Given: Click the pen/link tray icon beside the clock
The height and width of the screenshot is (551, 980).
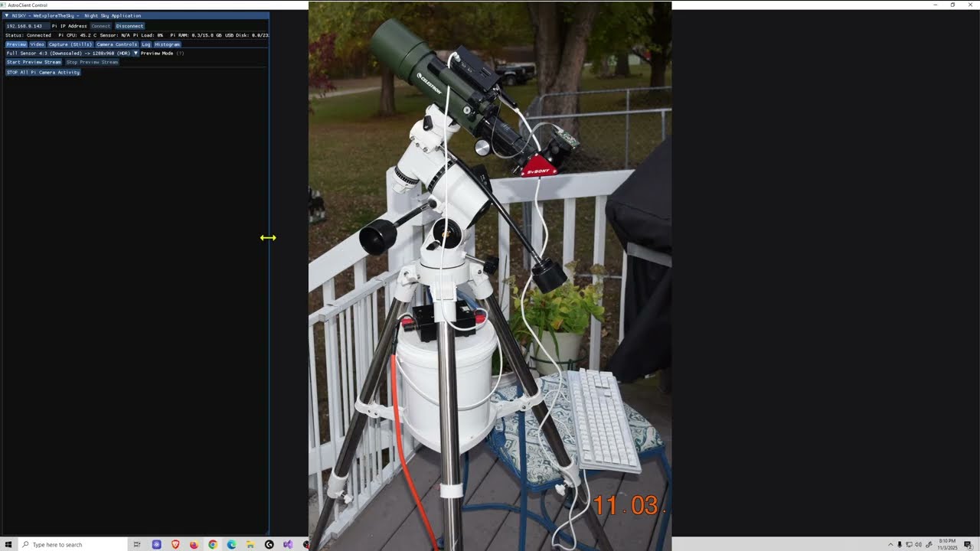Looking at the screenshot, I should pyautogui.click(x=929, y=545).
